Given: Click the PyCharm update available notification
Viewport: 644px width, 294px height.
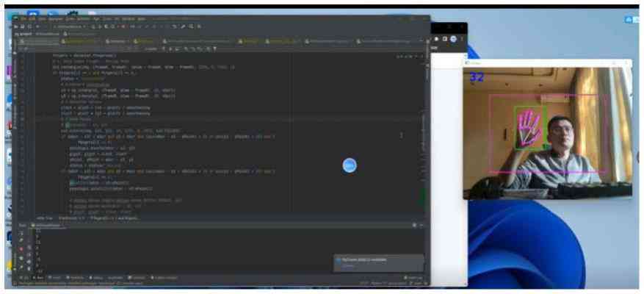Looking at the screenshot, I should point(379,263).
